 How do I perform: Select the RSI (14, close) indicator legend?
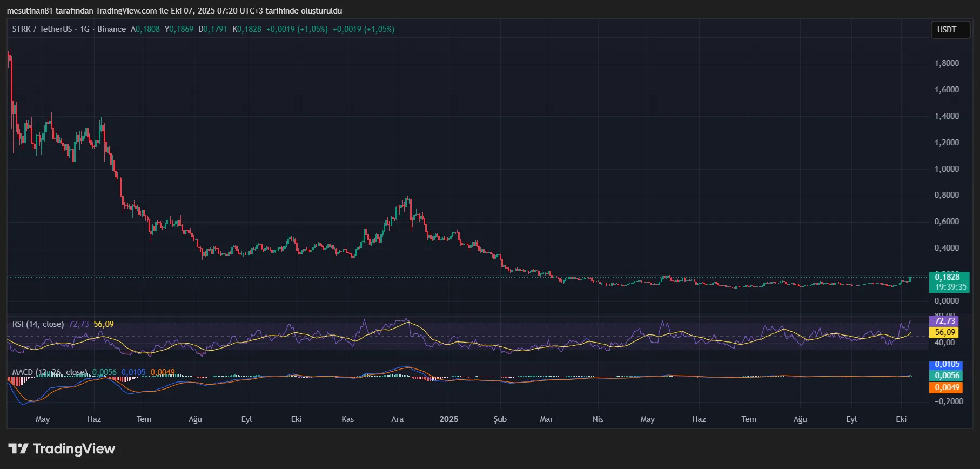point(38,324)
